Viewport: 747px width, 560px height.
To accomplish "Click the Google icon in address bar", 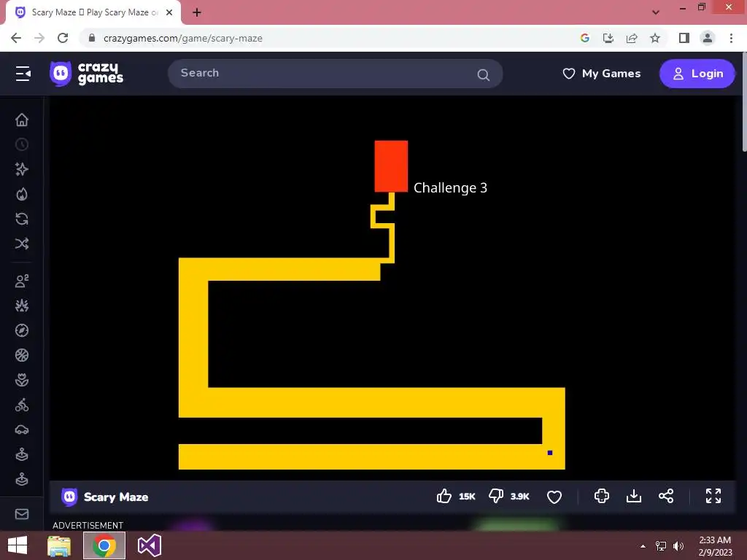I will [584, 38].
